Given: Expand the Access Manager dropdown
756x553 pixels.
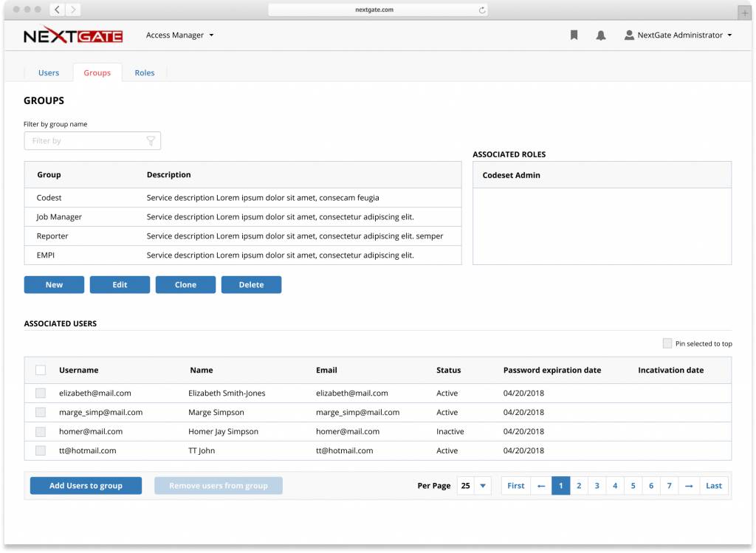Looking at the screenshot, I should [180, 35].
